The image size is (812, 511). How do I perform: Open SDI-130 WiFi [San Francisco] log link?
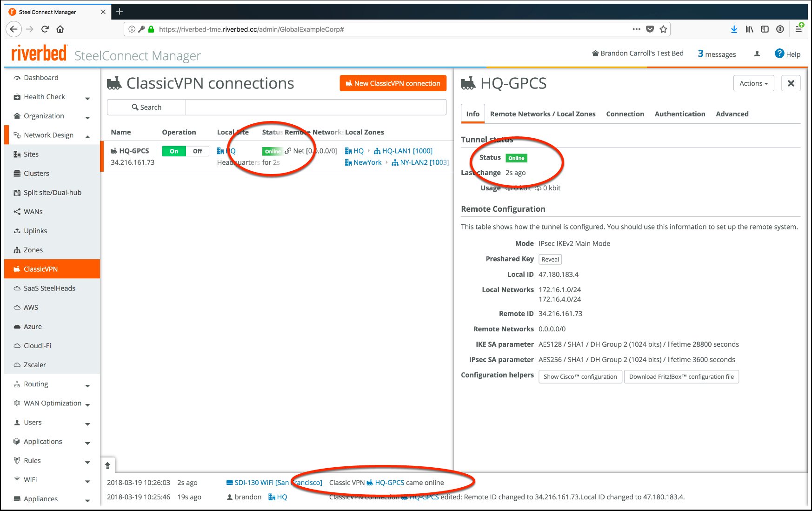274,483
